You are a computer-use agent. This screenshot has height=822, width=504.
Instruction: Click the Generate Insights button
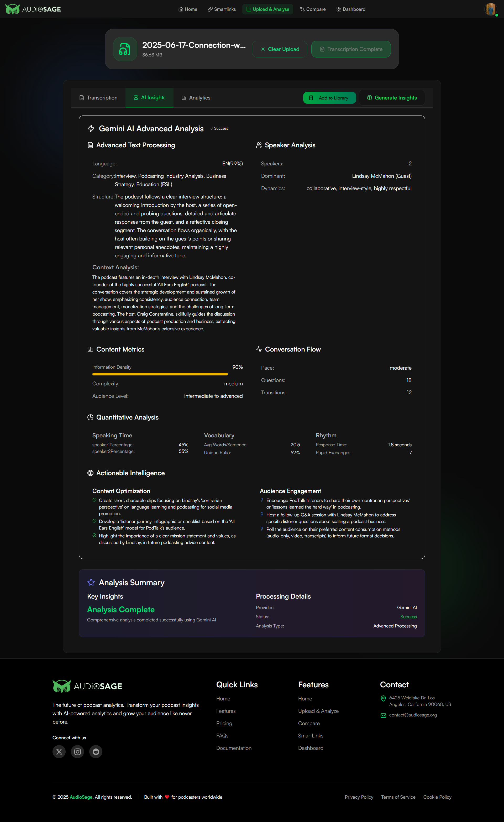(392, 98)
